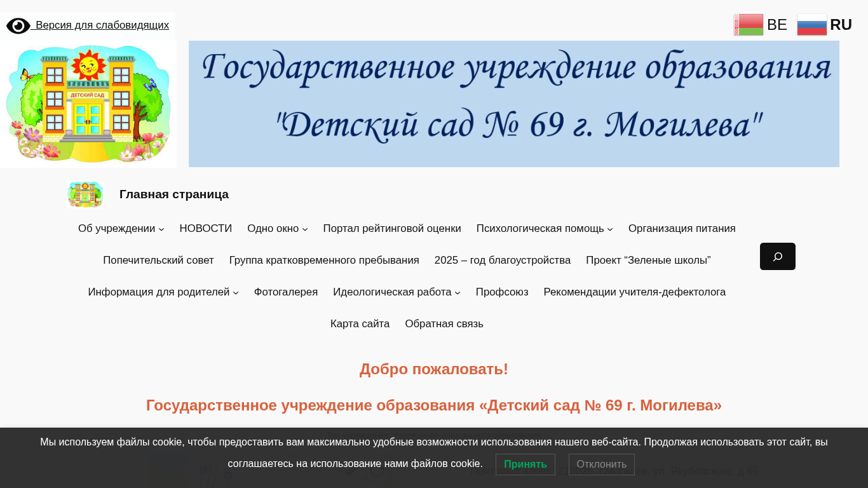The width and height of the screenshot is (868, 488).
Task: Open the Профсоюз page
Action: [502, 292]
